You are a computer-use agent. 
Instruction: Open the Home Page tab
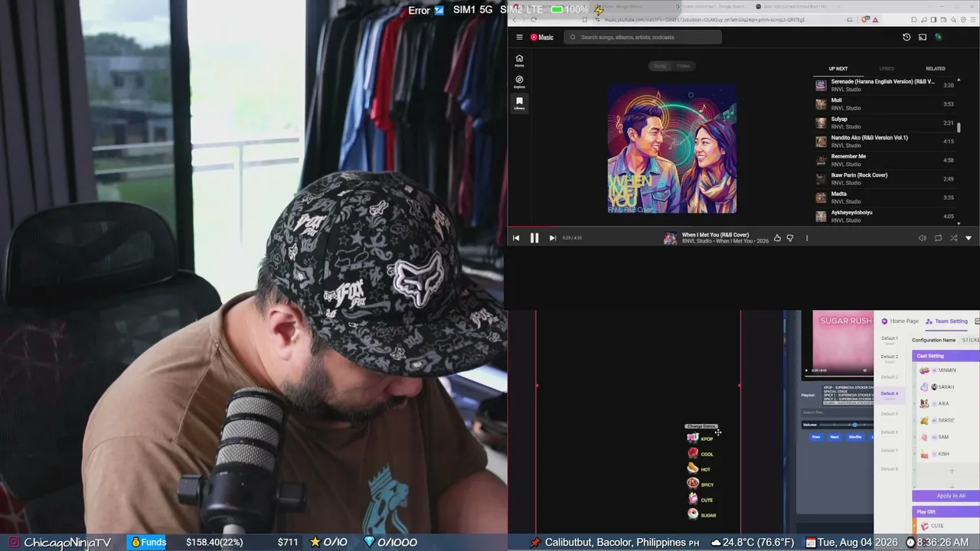(x=900, y=321)
